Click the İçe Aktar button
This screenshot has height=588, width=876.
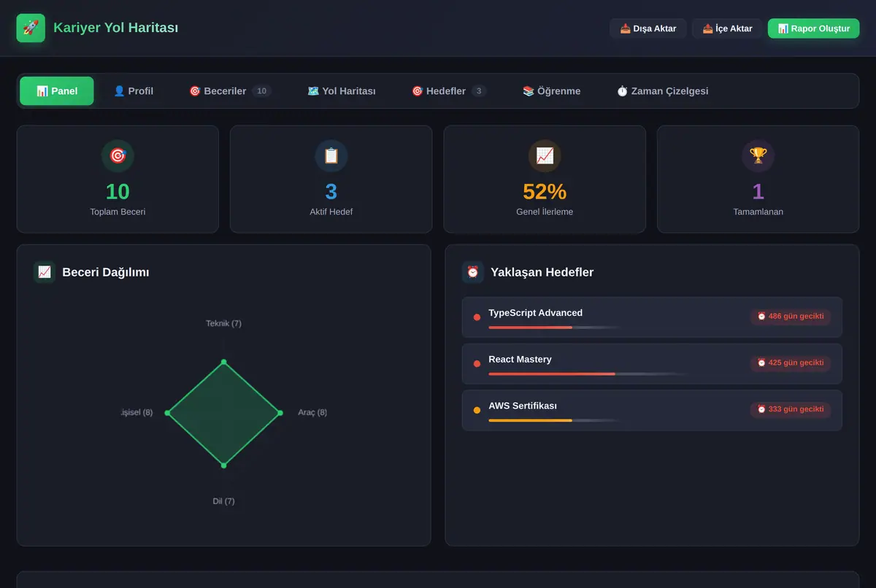(727, 28)
